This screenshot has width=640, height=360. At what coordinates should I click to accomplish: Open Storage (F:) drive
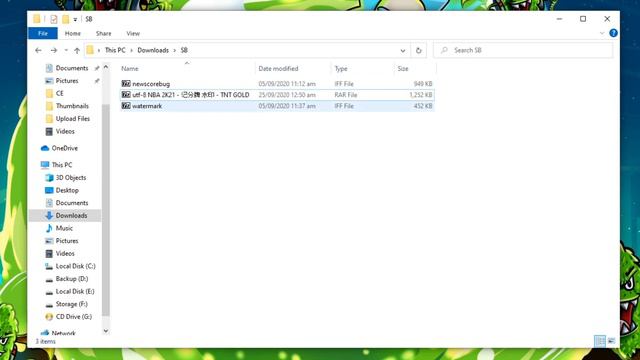[x=71, y=304]
